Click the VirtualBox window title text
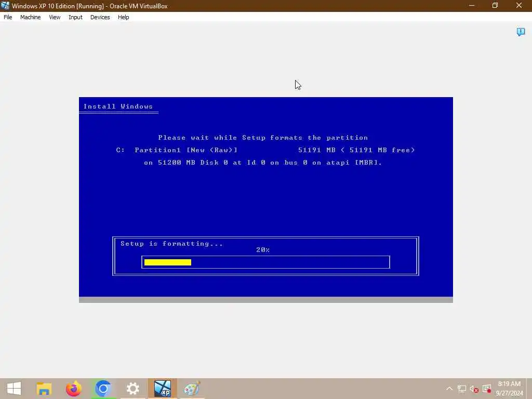This screenshot has width=532, height=399. click(x=89, y=6)
